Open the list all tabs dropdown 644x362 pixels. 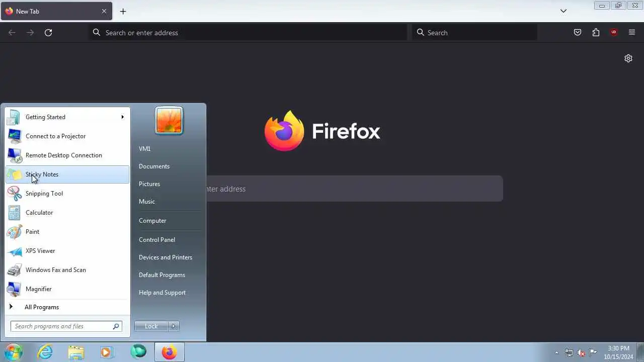click(563, 11)
